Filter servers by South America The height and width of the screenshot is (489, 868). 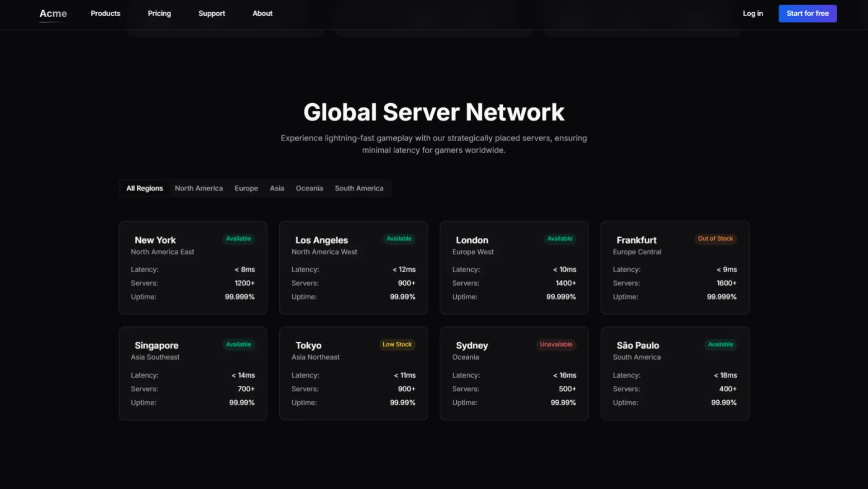[359, 188]
